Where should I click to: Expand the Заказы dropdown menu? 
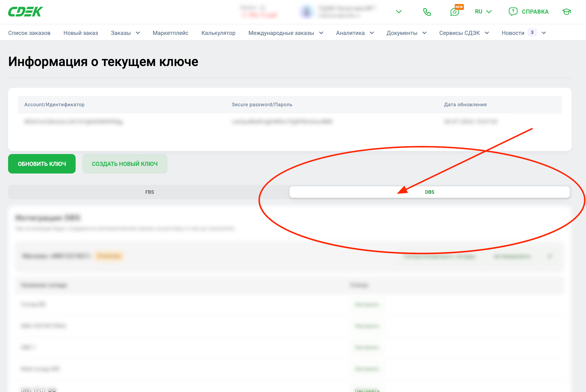point(125,33)
